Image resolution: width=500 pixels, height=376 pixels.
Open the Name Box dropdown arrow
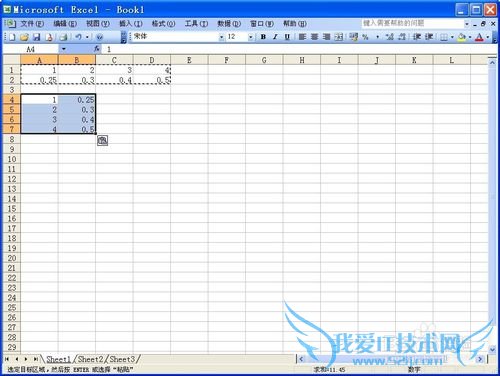coord(63,49)
